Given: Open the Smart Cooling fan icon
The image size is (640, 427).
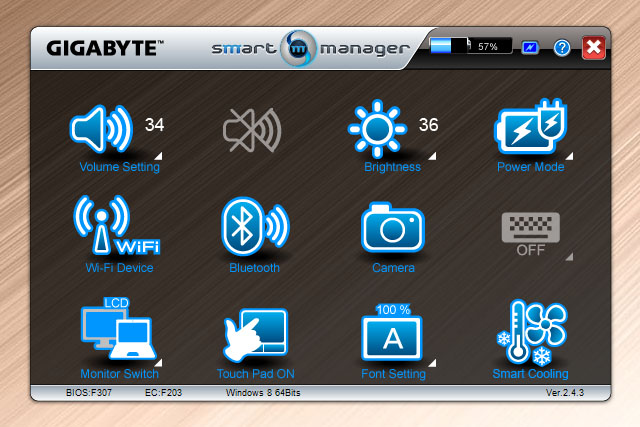Looking at the screenshot, I should (x=532, y=332).
